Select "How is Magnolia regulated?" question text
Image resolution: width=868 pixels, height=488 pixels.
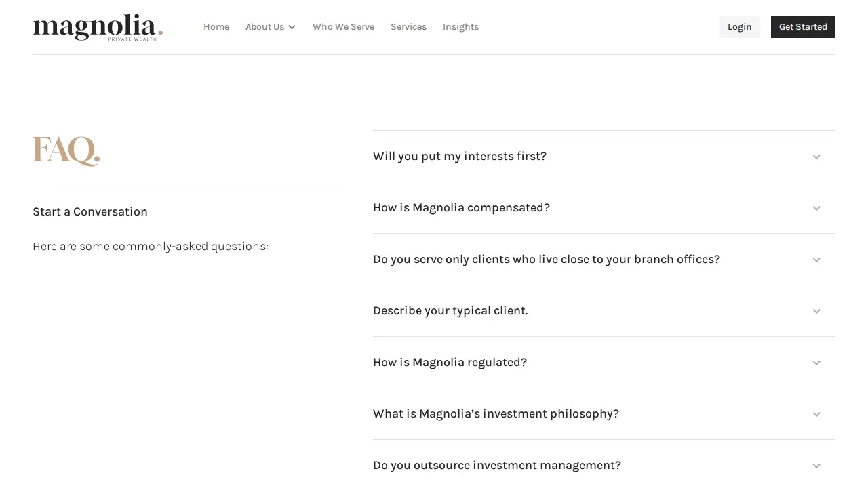tap(450, 363)
